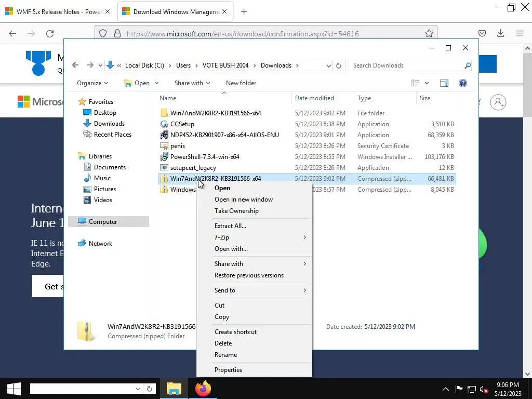Change view layout icon
532x399 pixels.
pyautogui.click(x=415, y=83)
